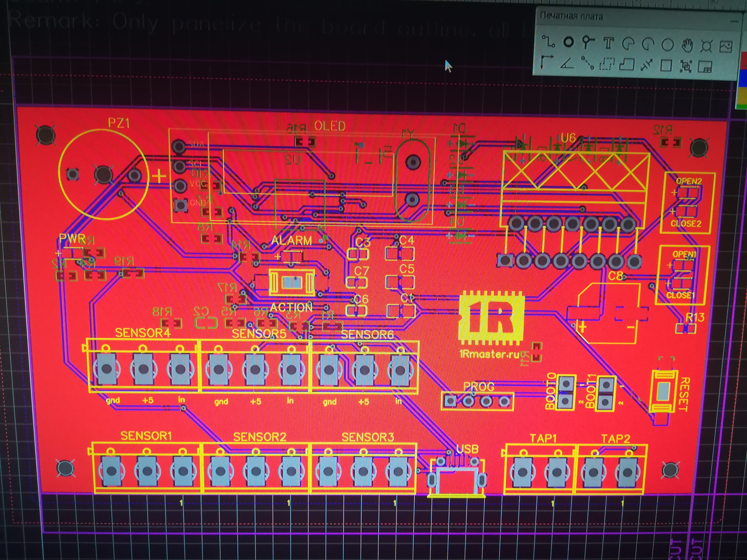Pick the Circle drawing tool
The height and width of the screenshot is (560, 747).
point(667,45)
